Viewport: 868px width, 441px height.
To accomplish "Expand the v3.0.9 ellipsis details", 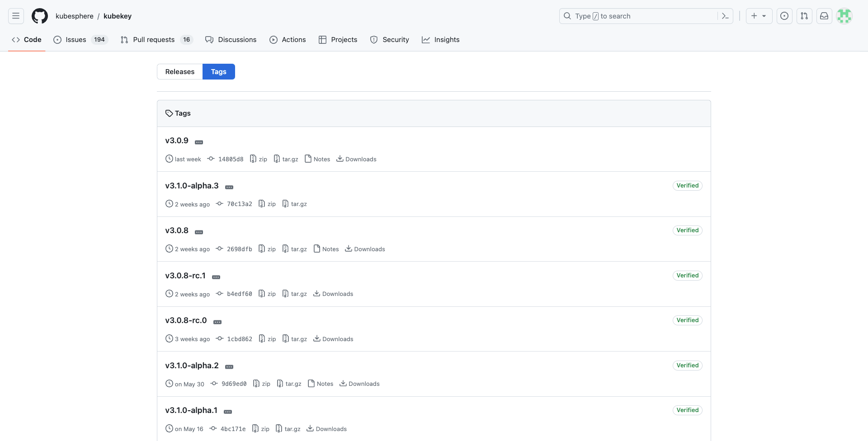I will pos(199,142).
